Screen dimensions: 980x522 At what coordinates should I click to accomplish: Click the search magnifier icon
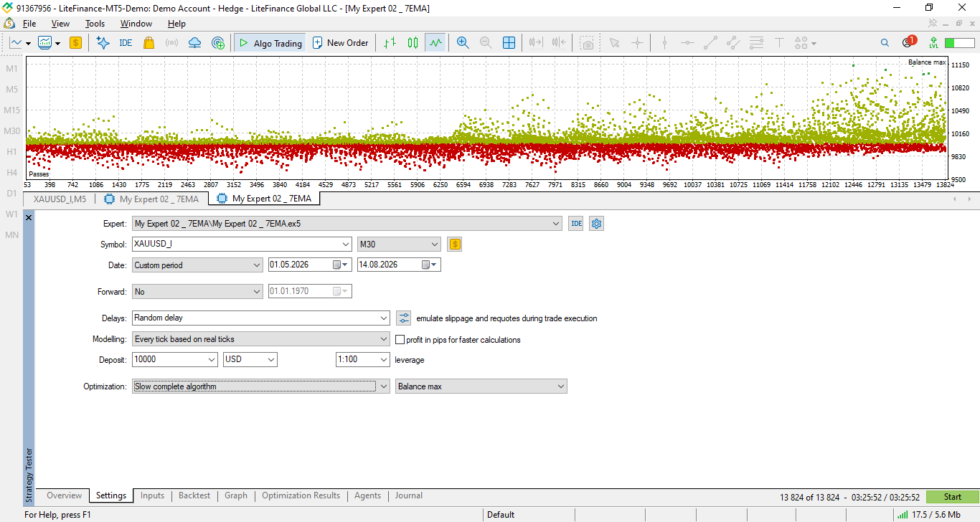[885, 43]
